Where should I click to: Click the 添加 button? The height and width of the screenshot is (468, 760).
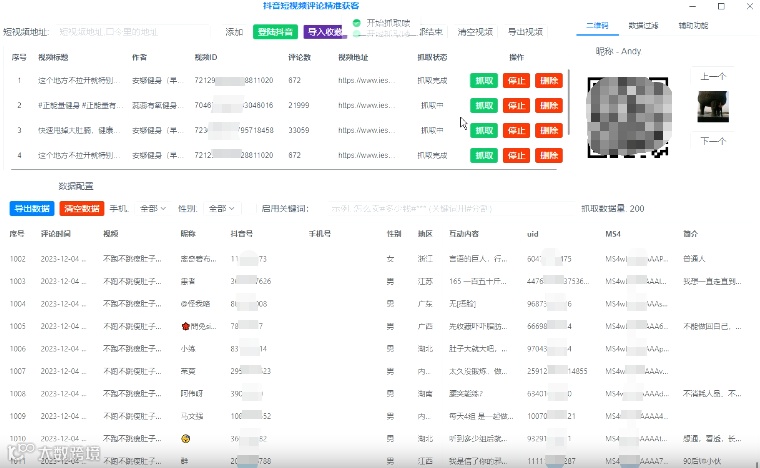point(234,32)
